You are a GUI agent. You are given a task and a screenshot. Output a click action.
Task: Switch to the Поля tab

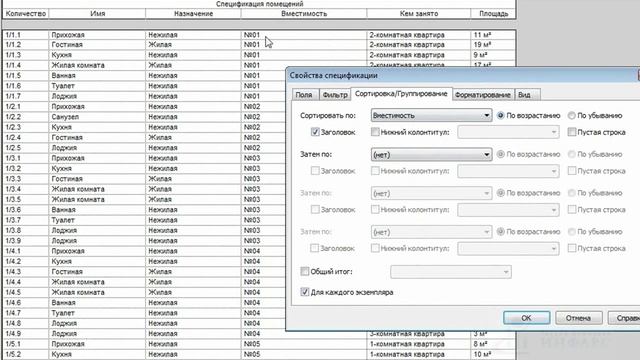click(x=304, y=95)
